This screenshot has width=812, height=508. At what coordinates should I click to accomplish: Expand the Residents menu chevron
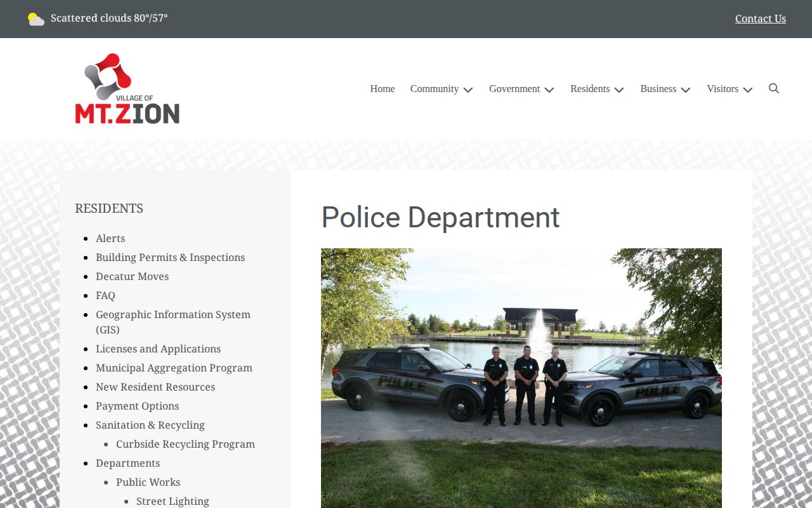[619, 90]
